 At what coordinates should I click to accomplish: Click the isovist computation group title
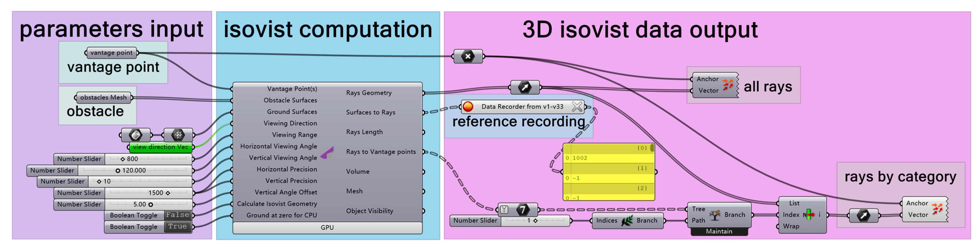(x=327, y=29)
